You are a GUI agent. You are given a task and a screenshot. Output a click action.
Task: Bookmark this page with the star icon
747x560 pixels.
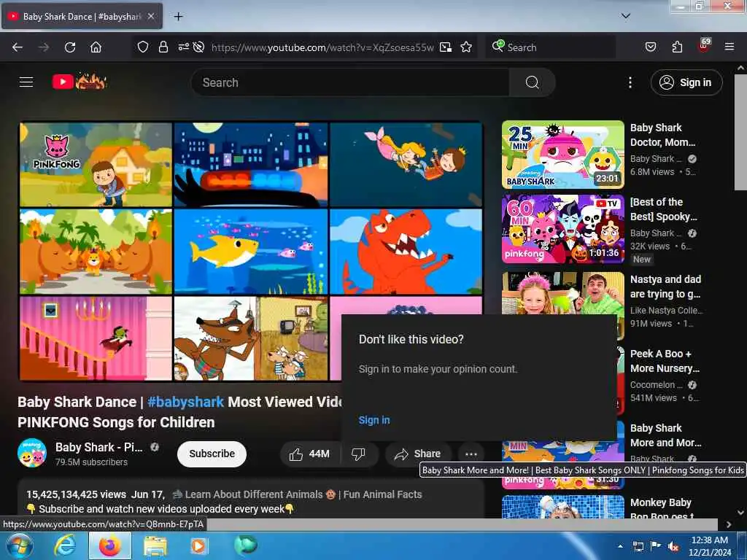[x=466, y=47]
